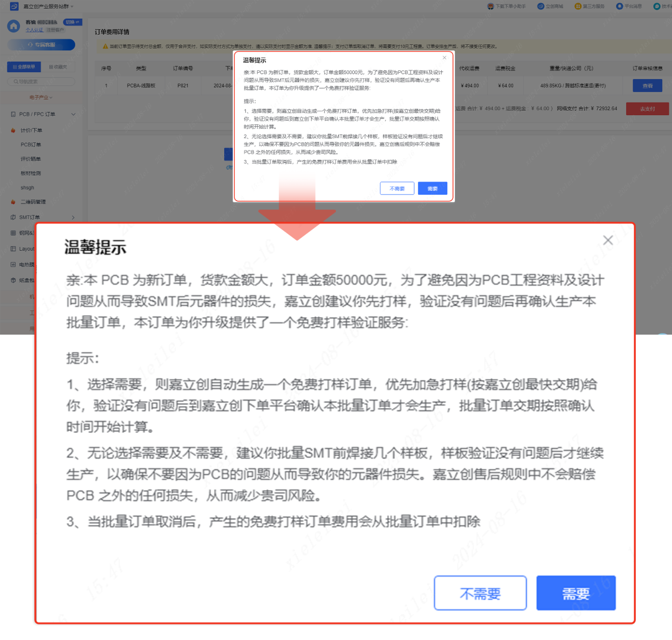Image resolution: width=672 pixels, height=640 pixels.
Task: Click the 嘉立创 logo icon at top left
Action: [13, 6]
